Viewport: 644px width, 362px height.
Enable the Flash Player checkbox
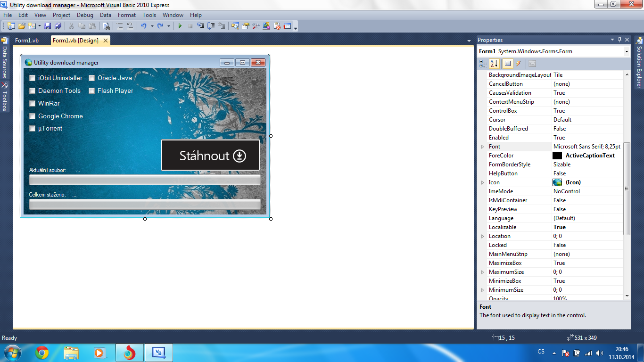pyautogui.click(x=92, y=91)
